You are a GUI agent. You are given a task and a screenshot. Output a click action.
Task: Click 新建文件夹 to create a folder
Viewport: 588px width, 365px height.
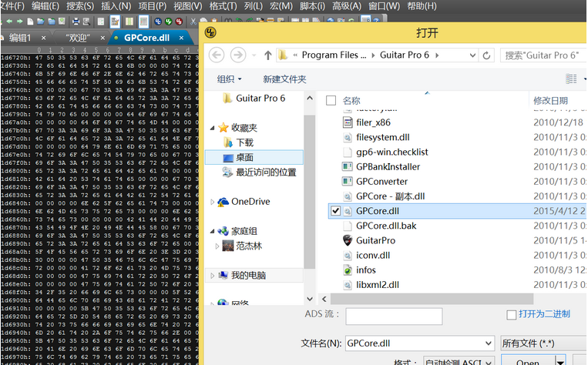click(x=284, y=79)
